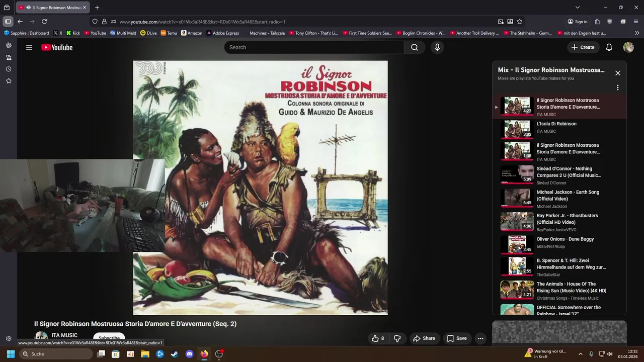Click the Create button

[x=583, y=47]
